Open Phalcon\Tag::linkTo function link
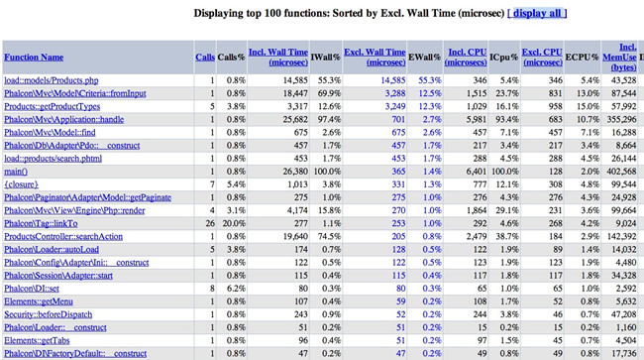This screenshot has width=644, height=360. click(41, 223)
